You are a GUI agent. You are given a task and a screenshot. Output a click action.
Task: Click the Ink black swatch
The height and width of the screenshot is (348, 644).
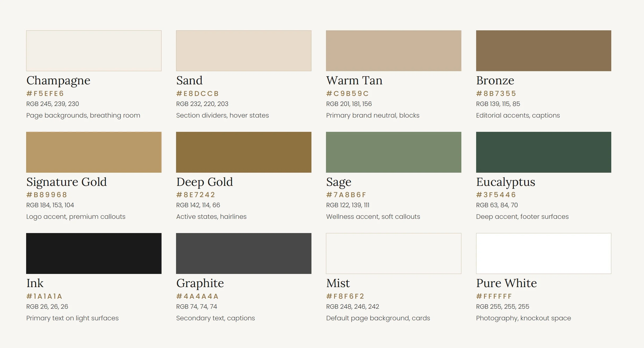click(x=94, y=253)
